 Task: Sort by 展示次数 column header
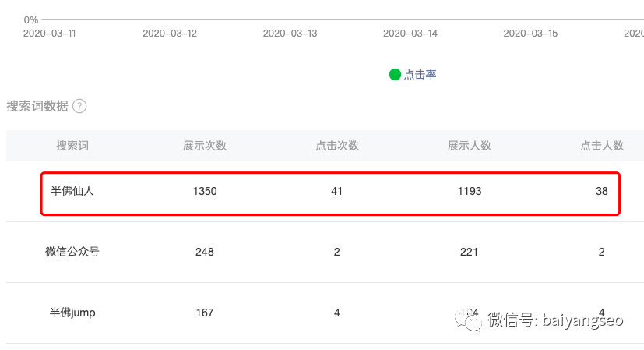205,146
